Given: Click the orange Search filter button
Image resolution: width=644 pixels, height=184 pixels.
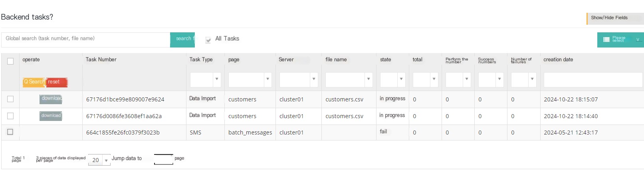Looking at the screenshot, I should tap(34, 82).
